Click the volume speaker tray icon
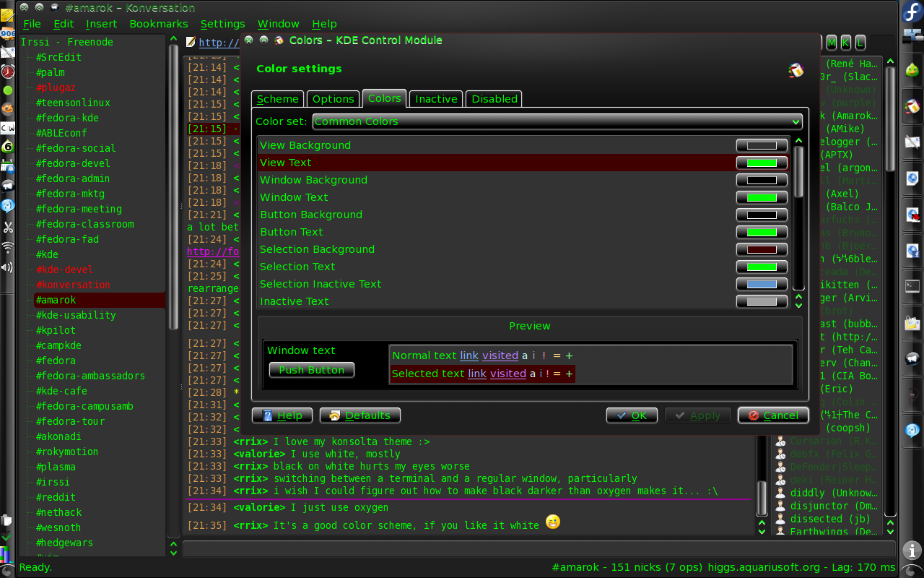The image size is (924, 578). pos(7,267)
